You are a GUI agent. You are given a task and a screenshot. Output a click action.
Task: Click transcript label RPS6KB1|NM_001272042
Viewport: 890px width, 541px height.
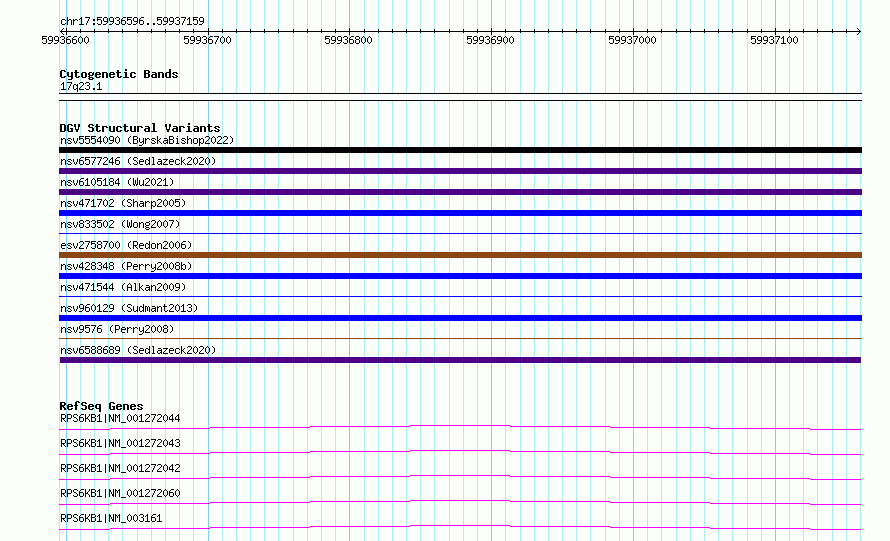pyautogui.click(x=120, y=468)
